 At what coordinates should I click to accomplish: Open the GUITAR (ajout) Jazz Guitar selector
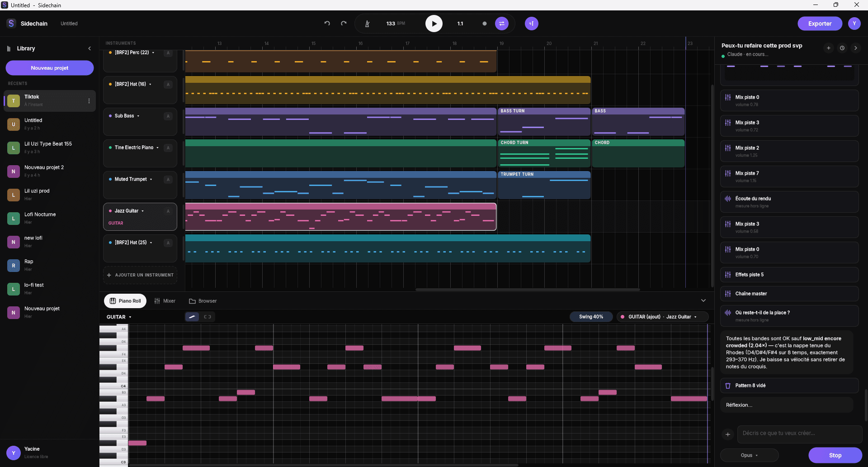pyautogui.click(x=662, y=317)
